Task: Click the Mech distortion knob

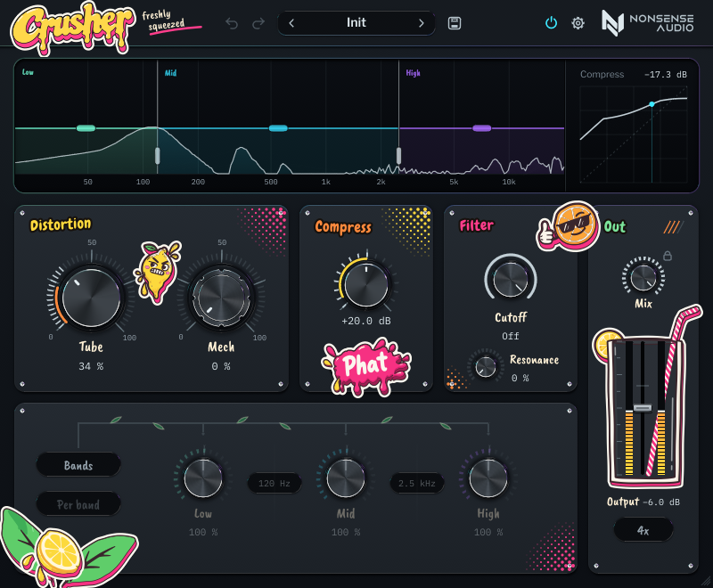Action: pos(221,298)
